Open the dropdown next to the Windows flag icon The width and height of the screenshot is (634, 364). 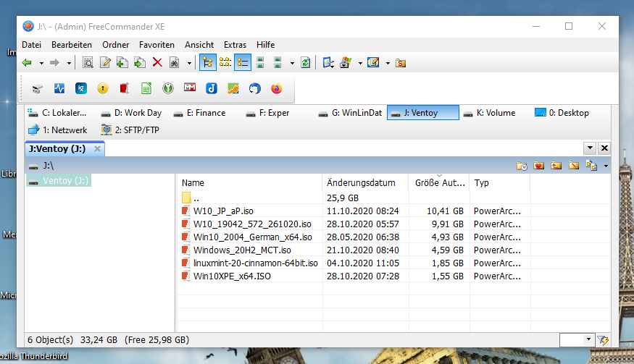(360, 63)
